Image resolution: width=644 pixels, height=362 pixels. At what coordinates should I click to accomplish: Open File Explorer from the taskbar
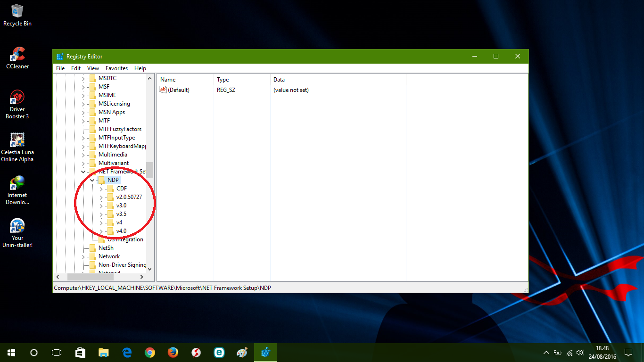104,352
